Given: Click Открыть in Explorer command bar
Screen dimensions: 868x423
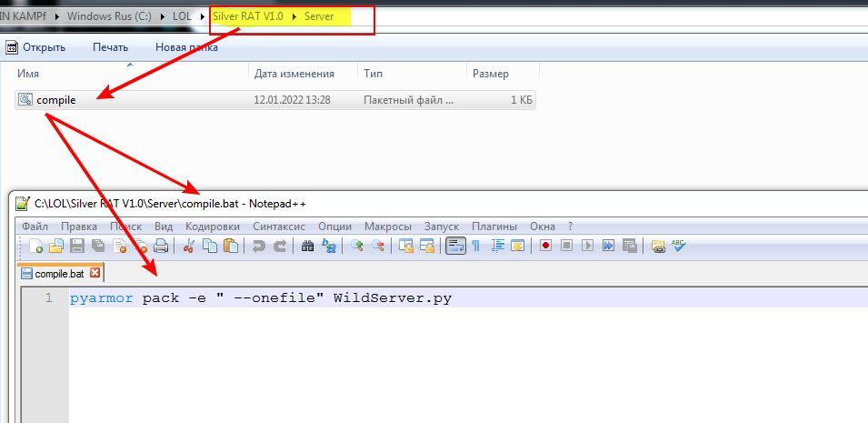Looking at the screenshot, I should (36, 47).
